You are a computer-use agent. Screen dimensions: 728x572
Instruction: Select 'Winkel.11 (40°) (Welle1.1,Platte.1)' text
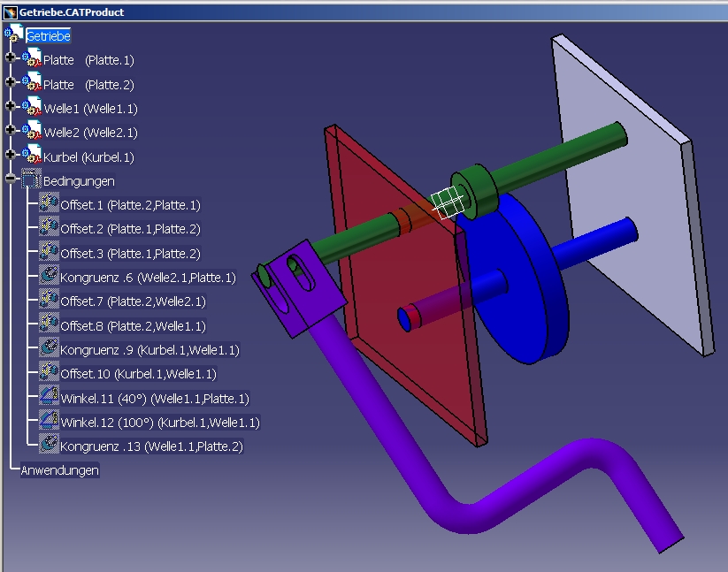pos(155,399)
